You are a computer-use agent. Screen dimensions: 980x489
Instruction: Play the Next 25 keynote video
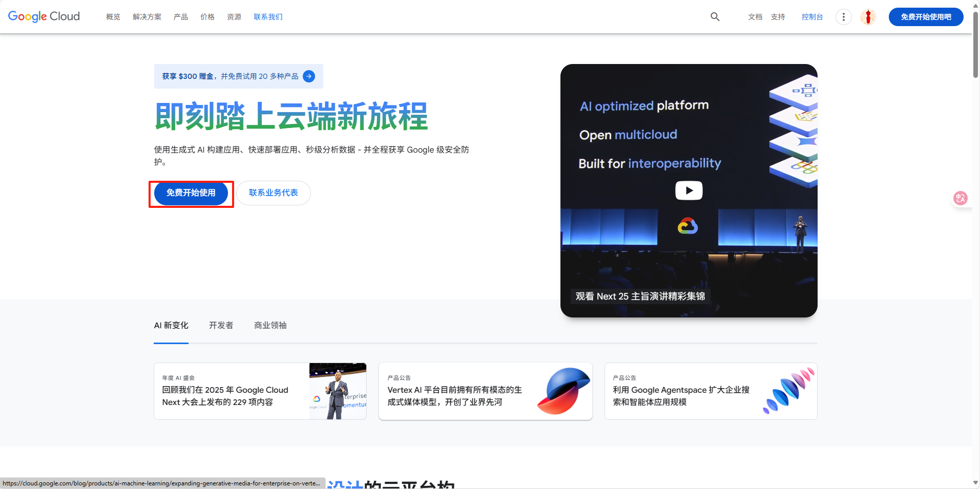click(689, 190)
